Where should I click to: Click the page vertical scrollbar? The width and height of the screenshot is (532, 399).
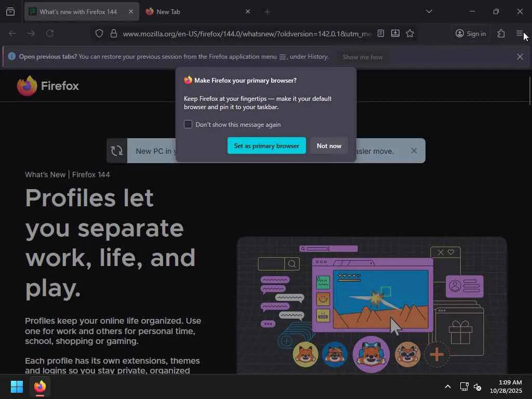tap(529, 91)
